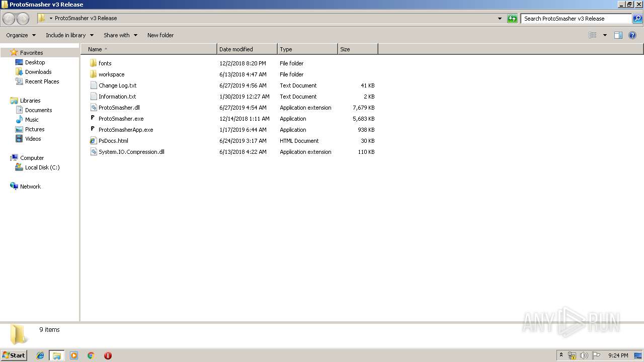The image size is (644, 362).
Task: Click the 7,679 KB size cell
Action: click(x=363, y=108)
